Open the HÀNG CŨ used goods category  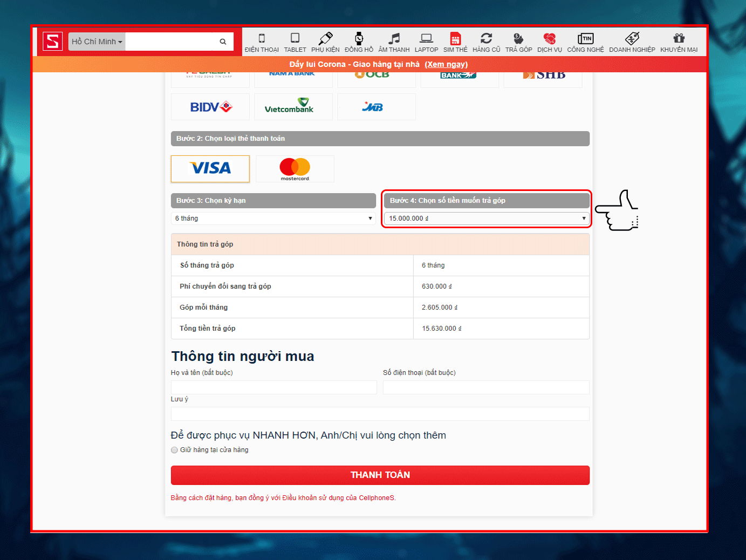click(x=486, y=43)
